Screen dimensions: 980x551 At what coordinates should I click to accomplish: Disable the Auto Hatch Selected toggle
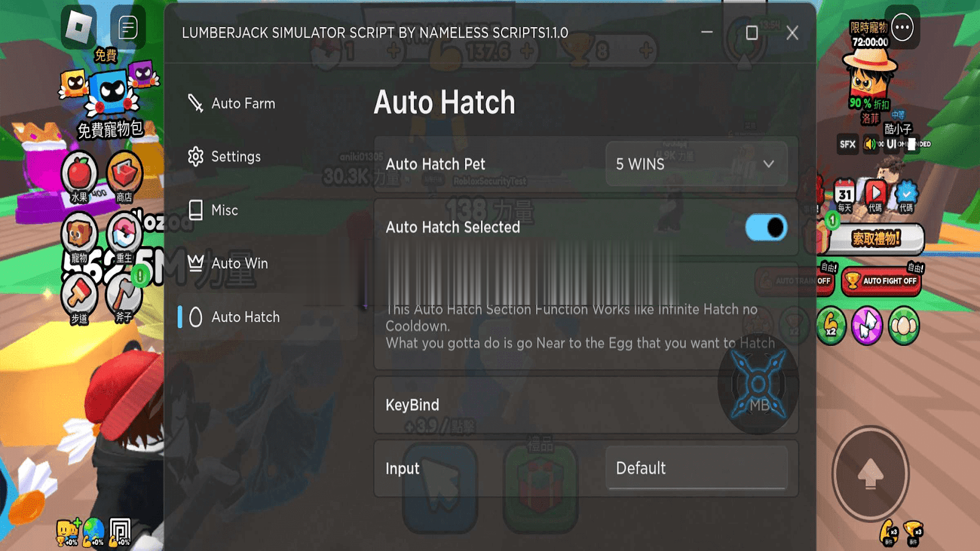766,228
